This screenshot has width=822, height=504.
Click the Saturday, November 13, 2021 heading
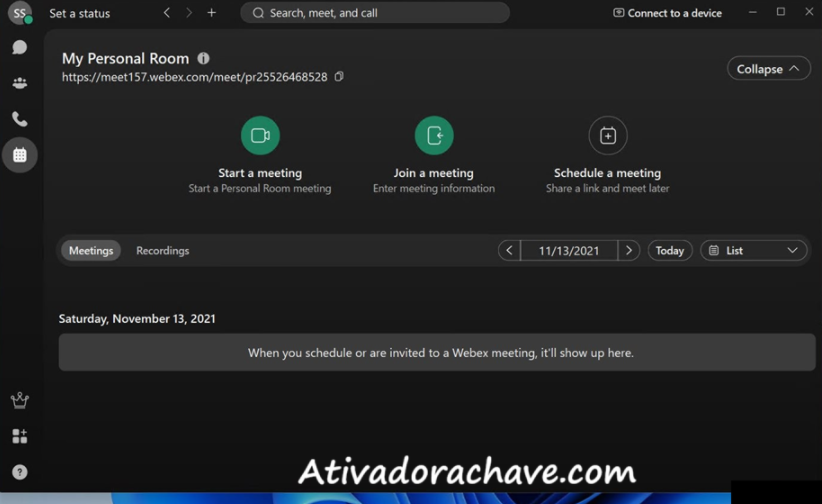(137, 319)
